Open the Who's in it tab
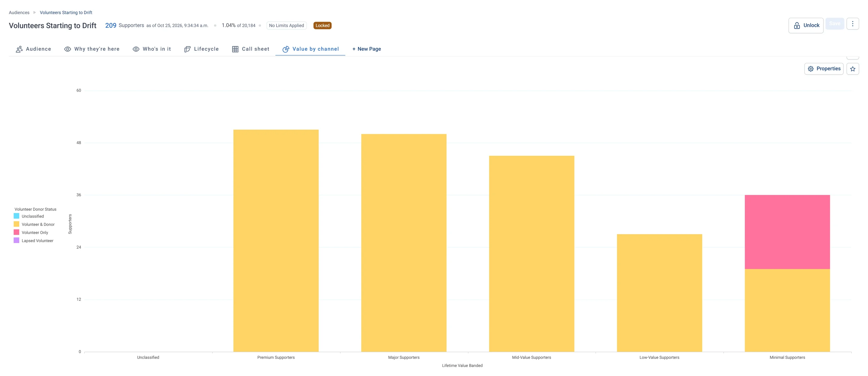The width and height of the screenshot is (868, 376). click(152, 49)
